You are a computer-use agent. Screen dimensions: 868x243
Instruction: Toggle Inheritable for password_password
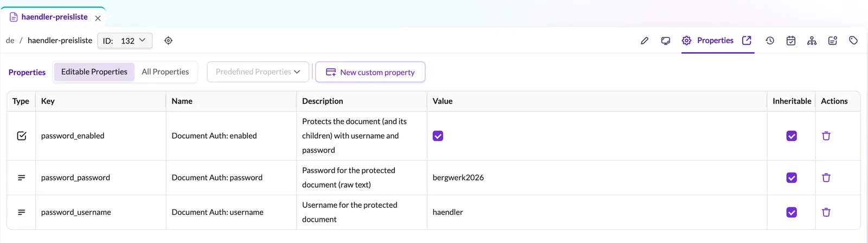pyautogui.click(x=792, y=178)
